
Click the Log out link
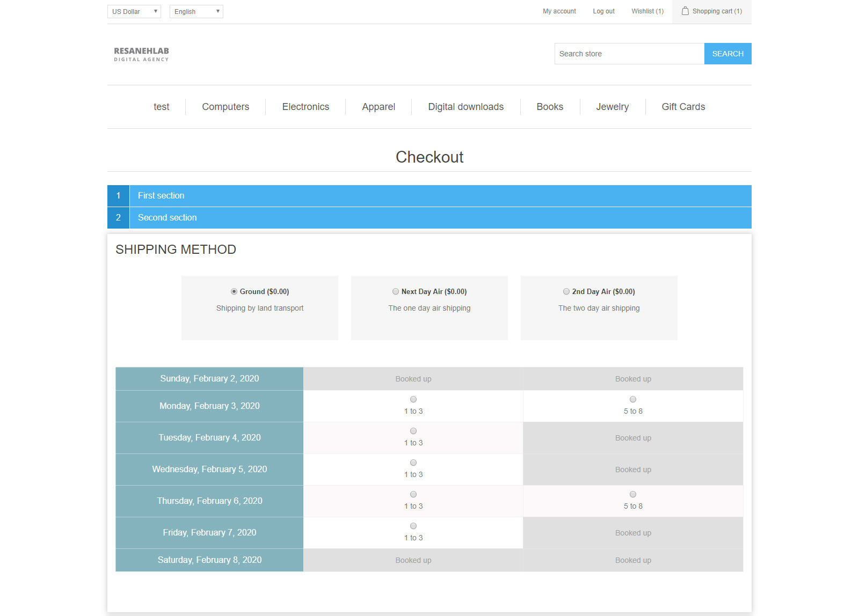pos(604,11)
